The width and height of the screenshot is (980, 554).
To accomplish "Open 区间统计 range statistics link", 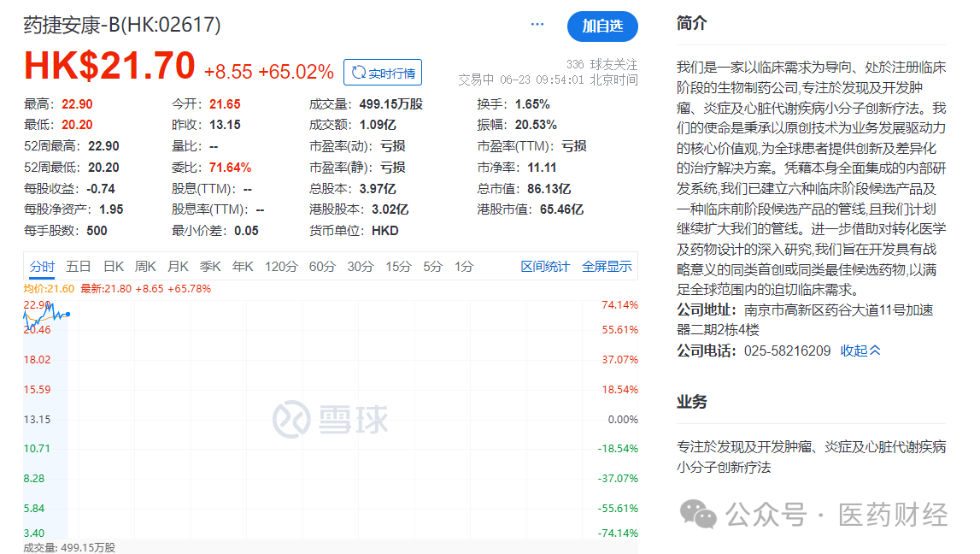I will click(x=545, y=267).
